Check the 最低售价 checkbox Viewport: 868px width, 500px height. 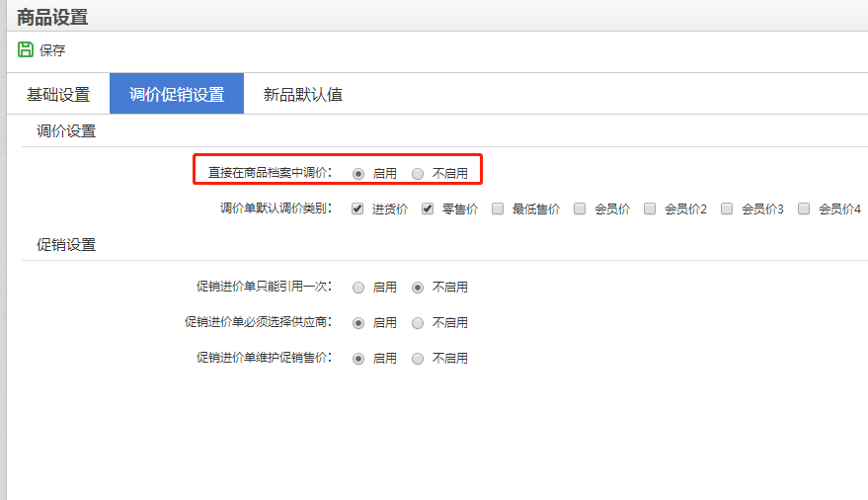tap(498, 208)
